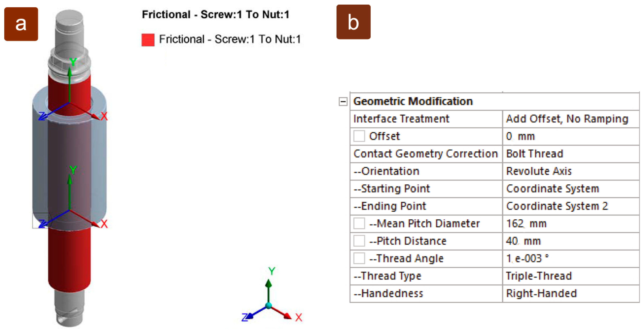The height and width of the screenshot is (332, 644).
Task: Select the upper coordinate system on screw
Action: click(70, 102)
